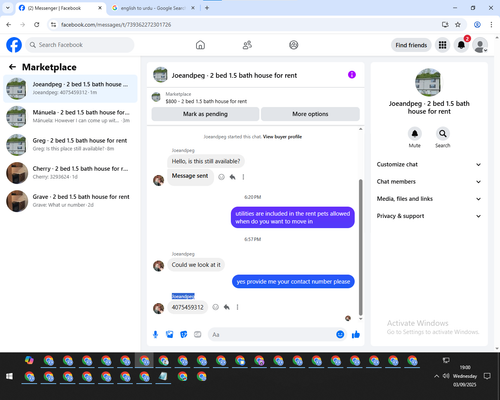Expand Chat members section
This screenshot has height=400, width=500.
click(429, 182)
